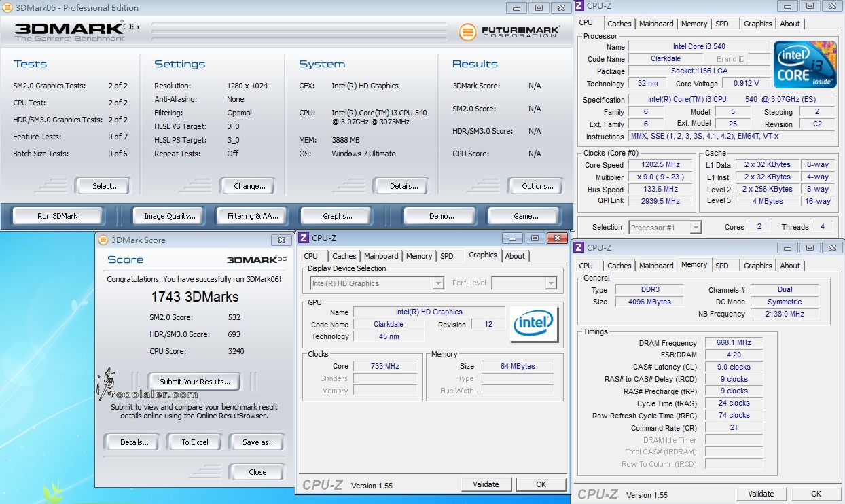The width and height of the screenshot is (845, 504).
Task: Click the Close button in the Score dialog
Action: point(257,472)
